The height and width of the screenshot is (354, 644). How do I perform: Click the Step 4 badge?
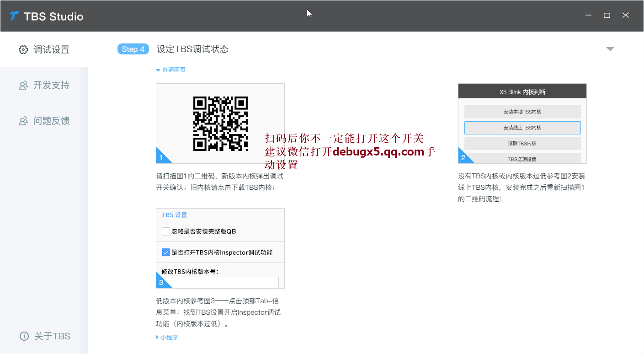click(x=133, y=49)
